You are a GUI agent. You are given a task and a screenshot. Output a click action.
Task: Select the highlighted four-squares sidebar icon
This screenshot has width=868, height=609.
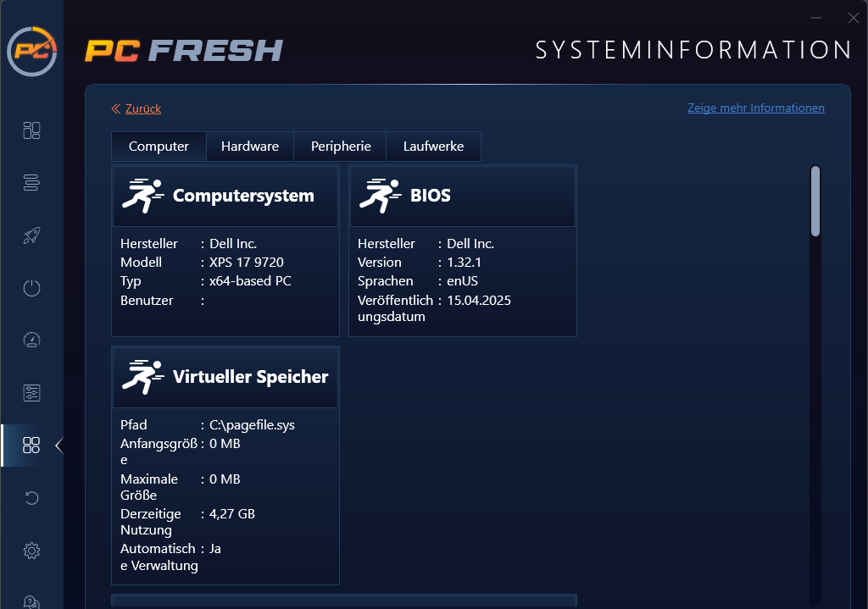31,446
